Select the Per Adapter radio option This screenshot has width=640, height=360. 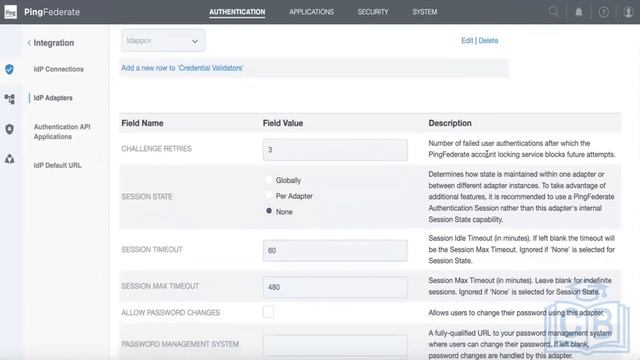pos(269,195)
